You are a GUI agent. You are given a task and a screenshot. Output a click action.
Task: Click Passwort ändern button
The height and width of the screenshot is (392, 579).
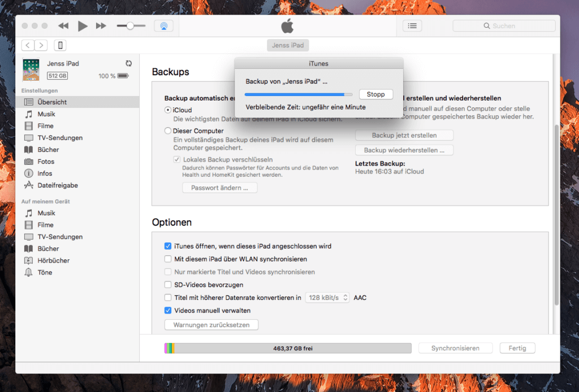[x=220, y=188]
